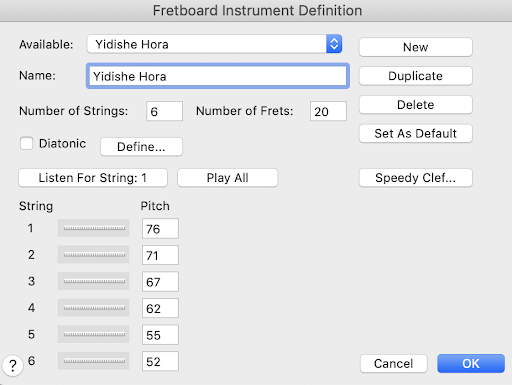The image size is (512, 385).
Task: Click the Number of Frets field
Action: (328, 111)
